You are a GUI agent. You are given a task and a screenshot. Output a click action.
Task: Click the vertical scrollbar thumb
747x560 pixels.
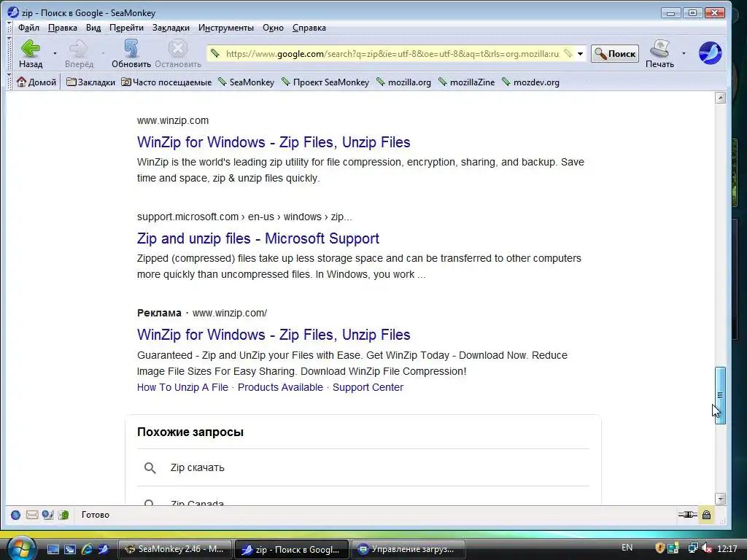click(720, 394)
